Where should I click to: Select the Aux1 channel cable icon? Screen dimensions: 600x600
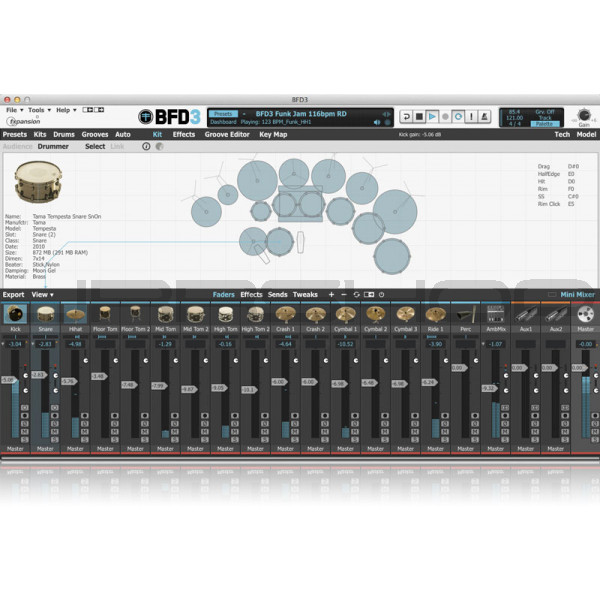(526, 314)
